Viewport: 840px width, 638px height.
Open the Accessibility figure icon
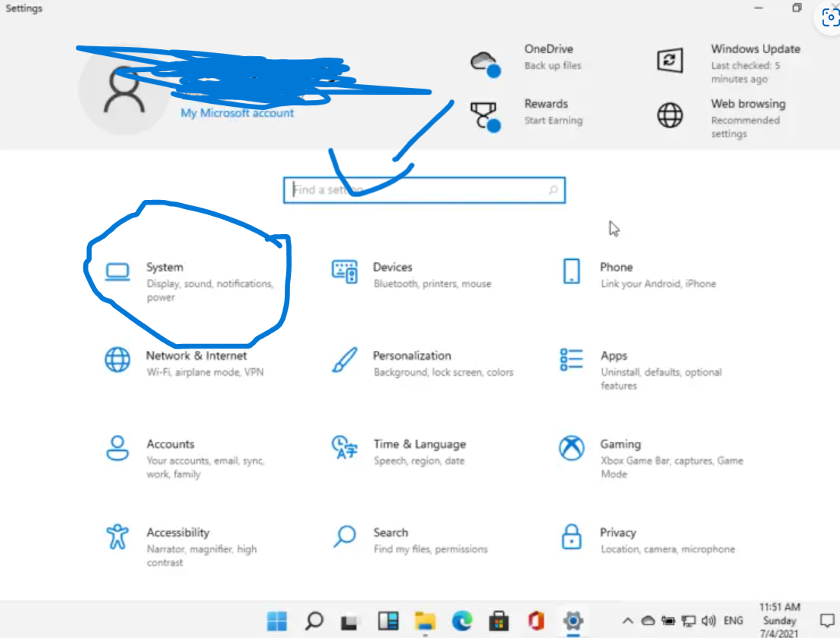[x=117, y=536]
